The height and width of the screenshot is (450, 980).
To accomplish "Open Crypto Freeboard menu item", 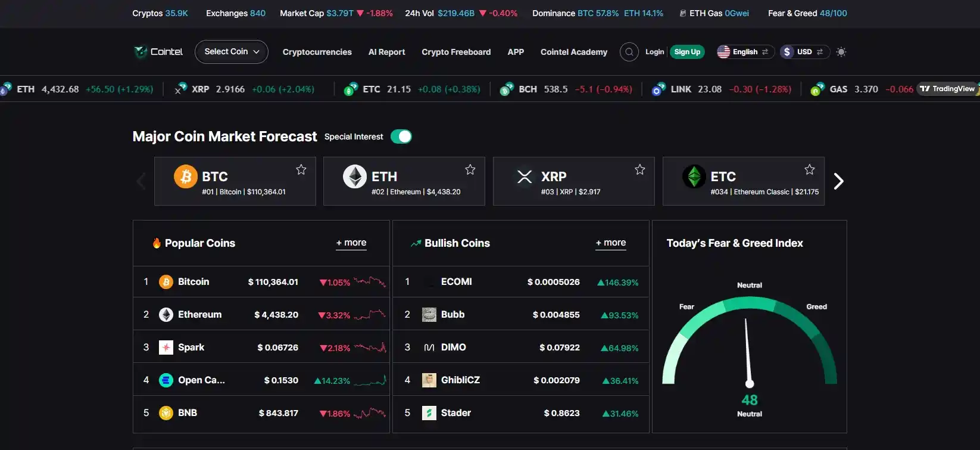I will click(457, 52).
